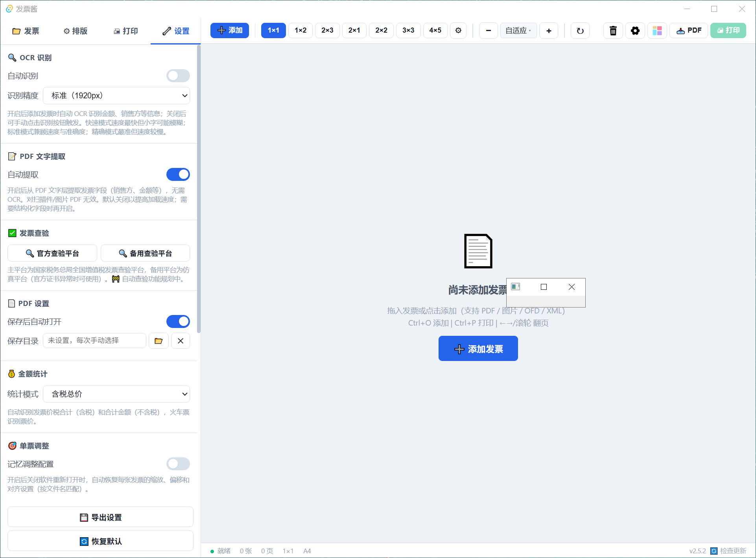Open custom grid layout gear icon
The image size is (756, 558).
pos(458,30)
